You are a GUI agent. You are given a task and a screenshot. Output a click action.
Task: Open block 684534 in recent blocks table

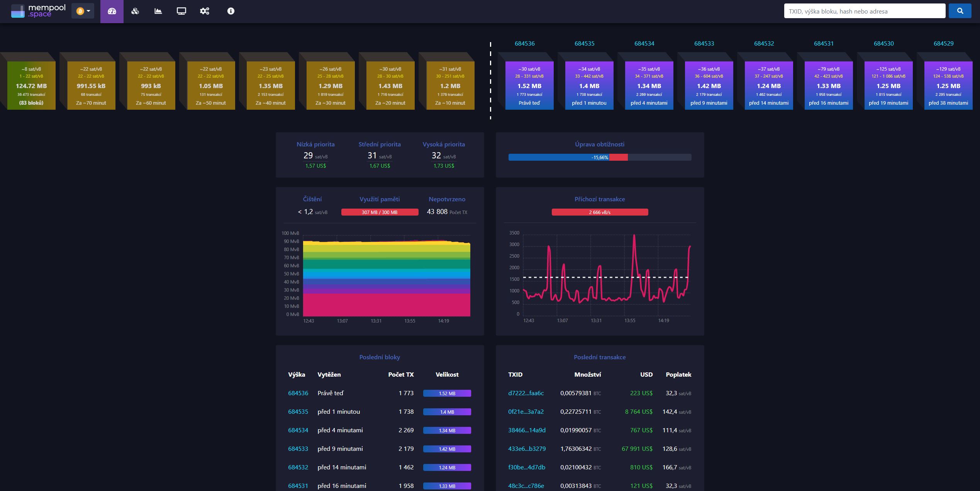(298, 430)
